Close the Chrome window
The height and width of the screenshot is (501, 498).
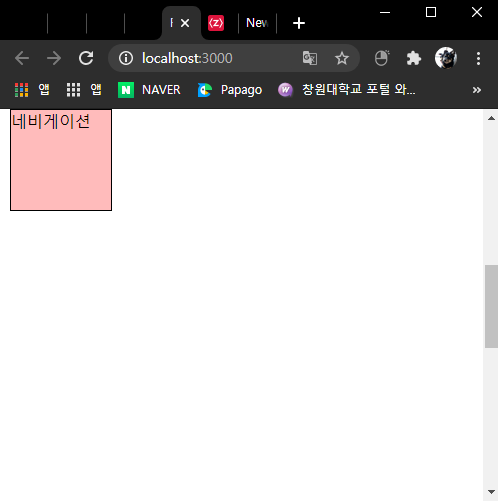coord(477,12)
